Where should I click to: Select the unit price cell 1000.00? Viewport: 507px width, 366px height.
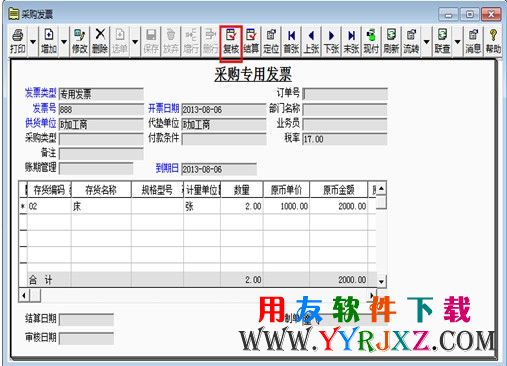pos(286,206)
